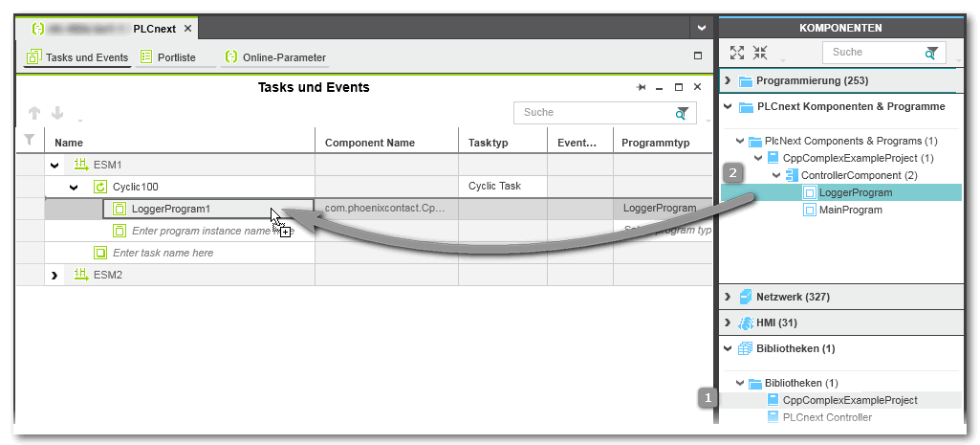The image size is (980, 445).
Task: Click search filter icon in Tasks und Events
Action: (682, 114)
